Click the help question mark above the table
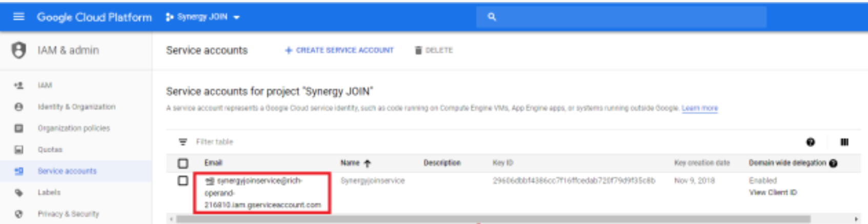This screenshot has width=868, height=224. tap(811, 142)
